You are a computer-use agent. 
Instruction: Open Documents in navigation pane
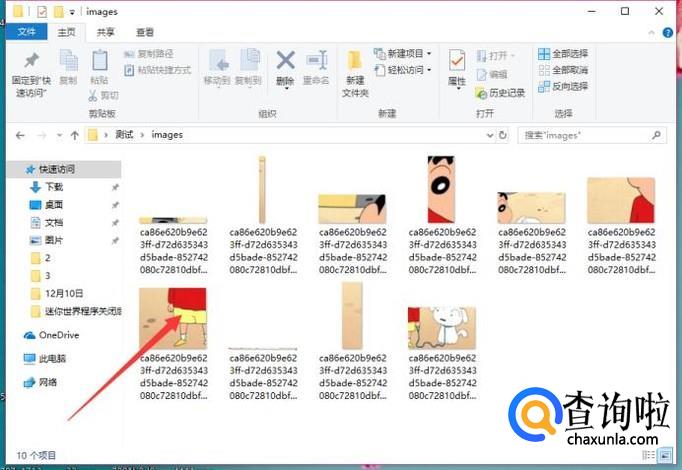click(x=54, y=223)
